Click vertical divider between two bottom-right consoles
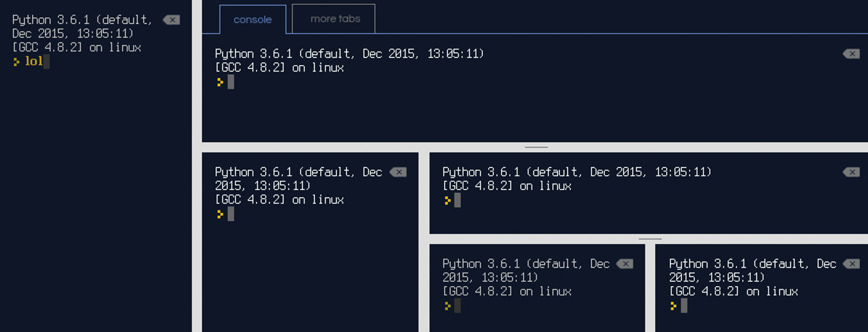The height and width of the screenshot is (332, 868). coord(650,288)
